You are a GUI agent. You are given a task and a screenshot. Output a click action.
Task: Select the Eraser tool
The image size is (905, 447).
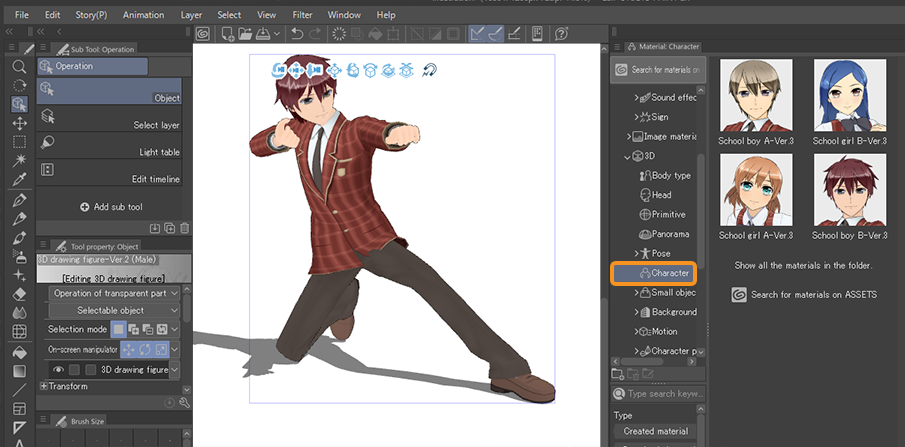point(19,294)
